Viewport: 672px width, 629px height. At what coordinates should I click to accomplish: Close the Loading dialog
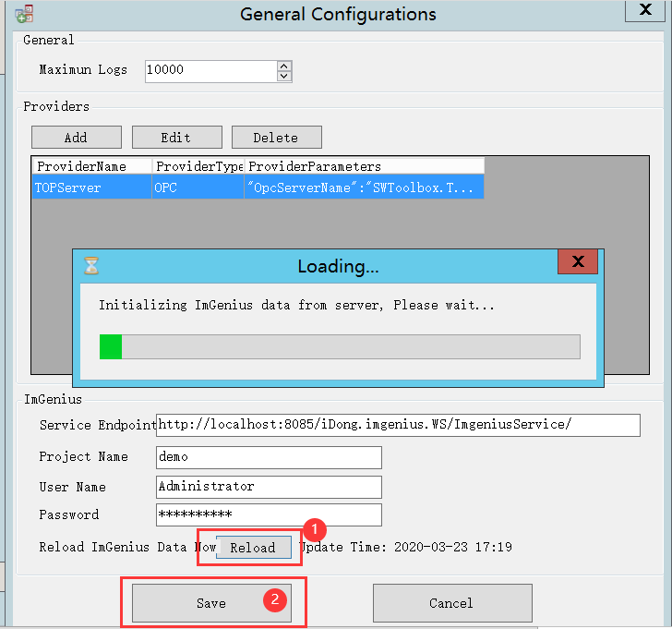(x=578, y=262)
